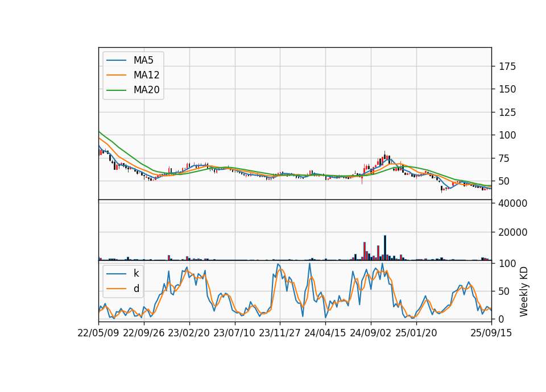Click the 25/01/20 date label
546x392 pixels.
click(x=416, y=333)
